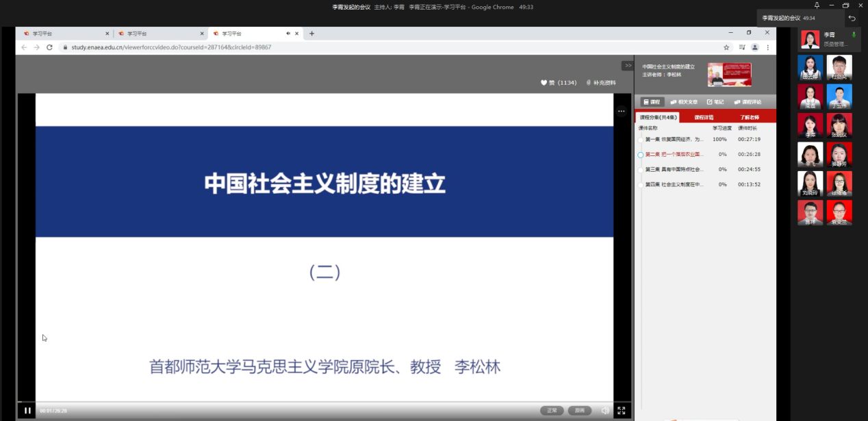Switch to the 课程详情 tab
Viewport: 868px width, 421px height.
coord(704,118)
